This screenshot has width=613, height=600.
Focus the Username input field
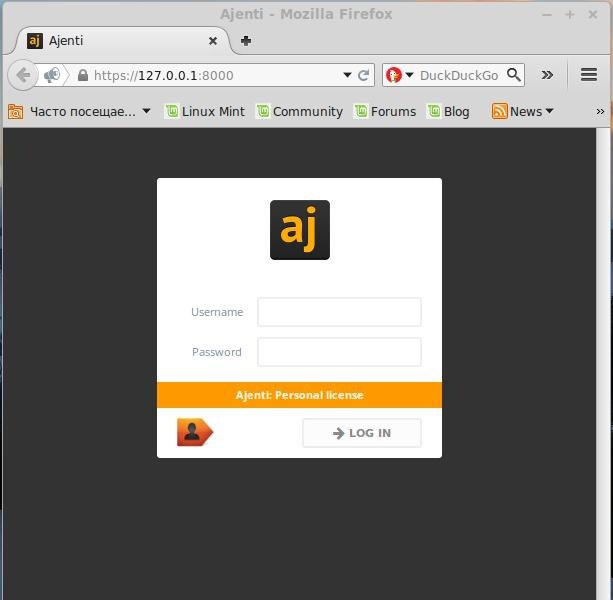point(339,312)
